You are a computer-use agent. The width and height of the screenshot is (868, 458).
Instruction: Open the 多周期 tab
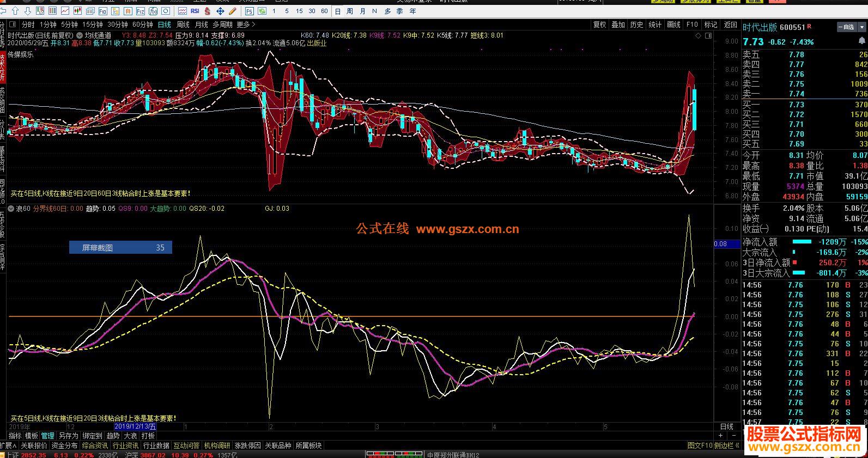tap(222, 25)
